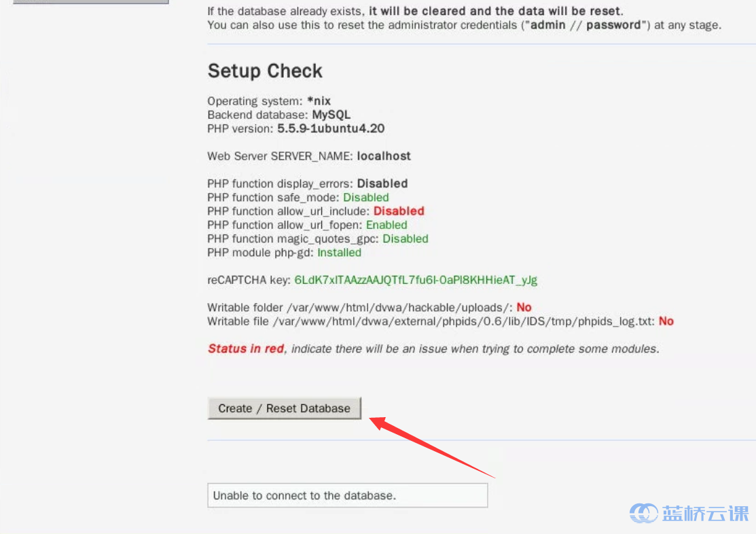Click the gray sidebar button at top left
The image size is (756, 534).
coord(91,2)
